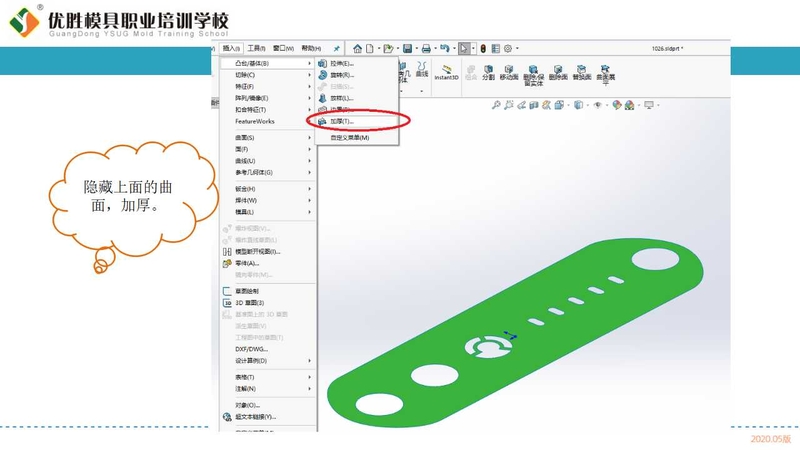Viewport: 800px width, 450px height.
Task: Open the 窗口(W) menu
Action: point(283,48)
